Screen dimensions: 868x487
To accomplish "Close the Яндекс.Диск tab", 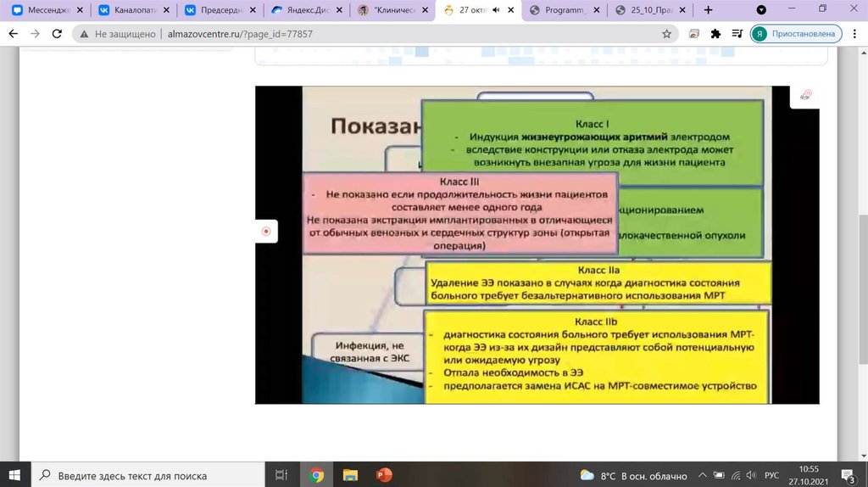I will pyautogui.click(x=339, y=10).
